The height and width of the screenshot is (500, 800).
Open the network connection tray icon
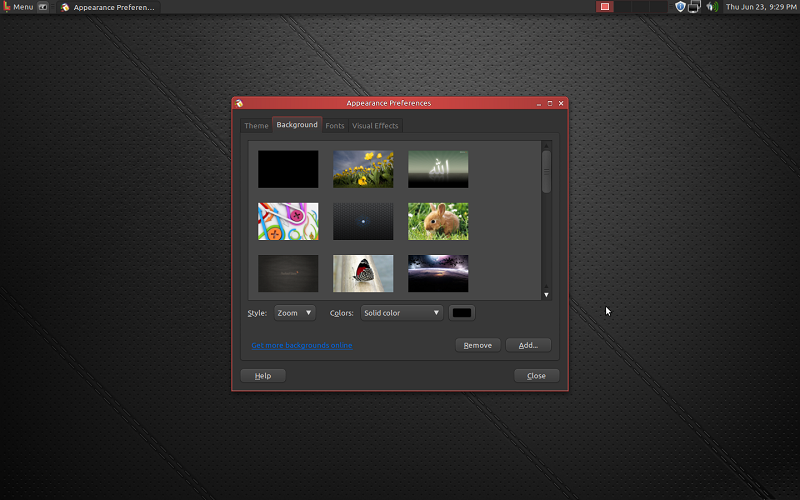click(694, 7)
